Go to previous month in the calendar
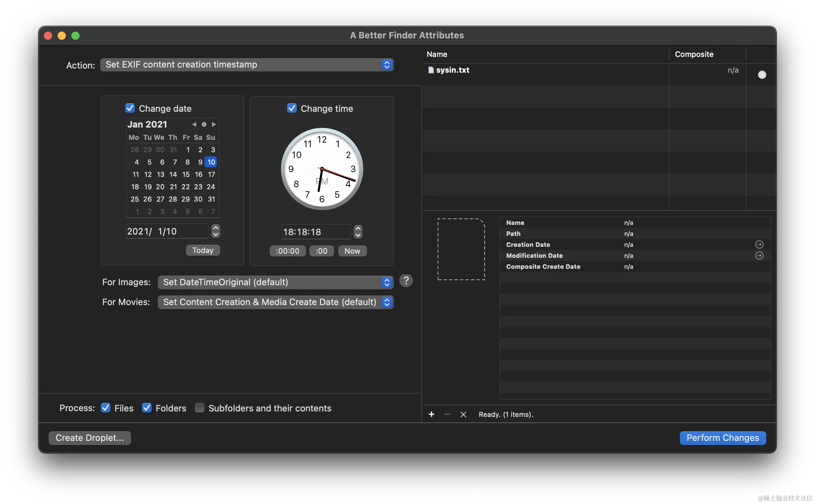This screenshot has width=815, height=504. 194,124
